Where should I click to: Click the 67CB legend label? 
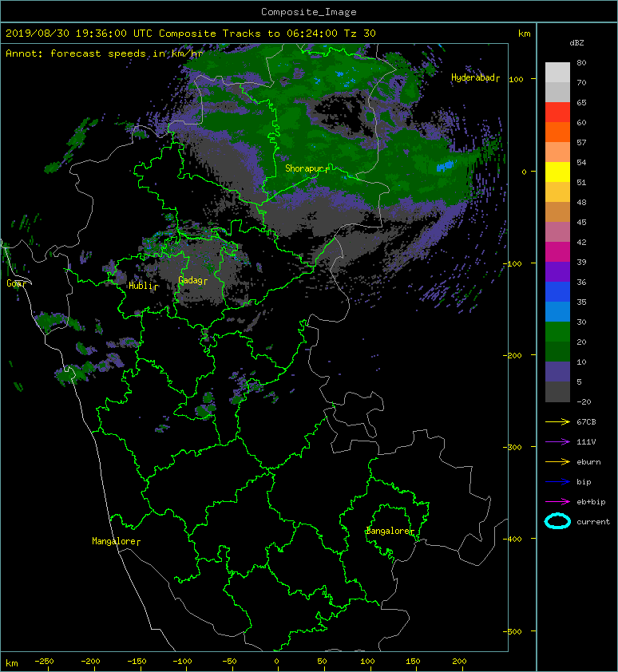(x=586, y=421)
